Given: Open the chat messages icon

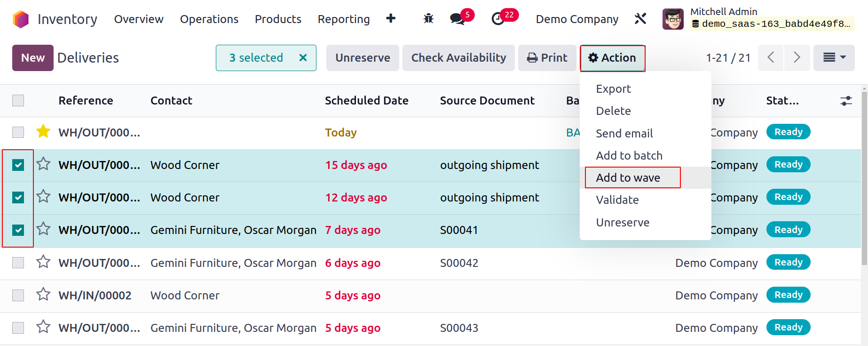Looking at the screenshot, I should point(457,19).
